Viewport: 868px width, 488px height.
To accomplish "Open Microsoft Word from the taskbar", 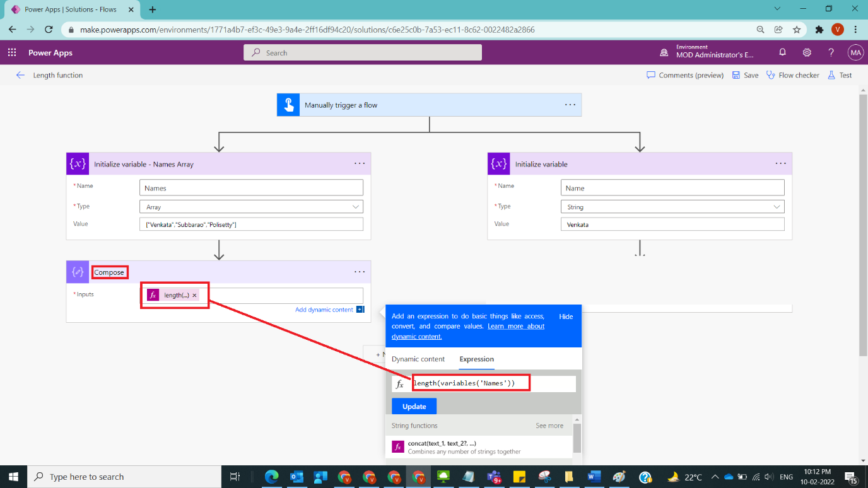I will pos(594,477).
